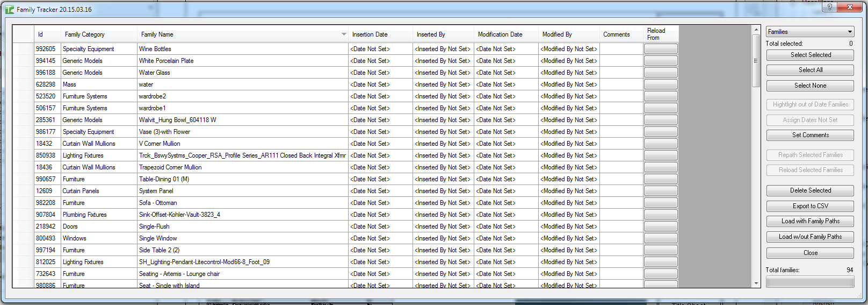
Task: Select the Sofa - Ottoman family name cell
Action: [x=242, y=203]
